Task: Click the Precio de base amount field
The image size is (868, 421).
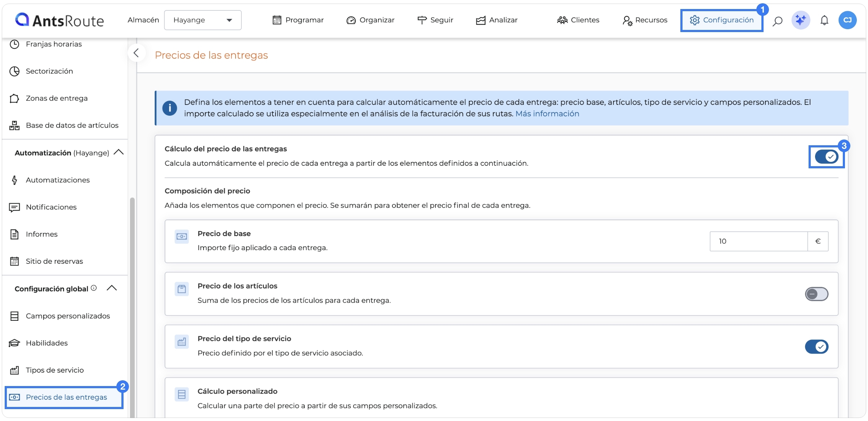Action: [x=759, y=241]
